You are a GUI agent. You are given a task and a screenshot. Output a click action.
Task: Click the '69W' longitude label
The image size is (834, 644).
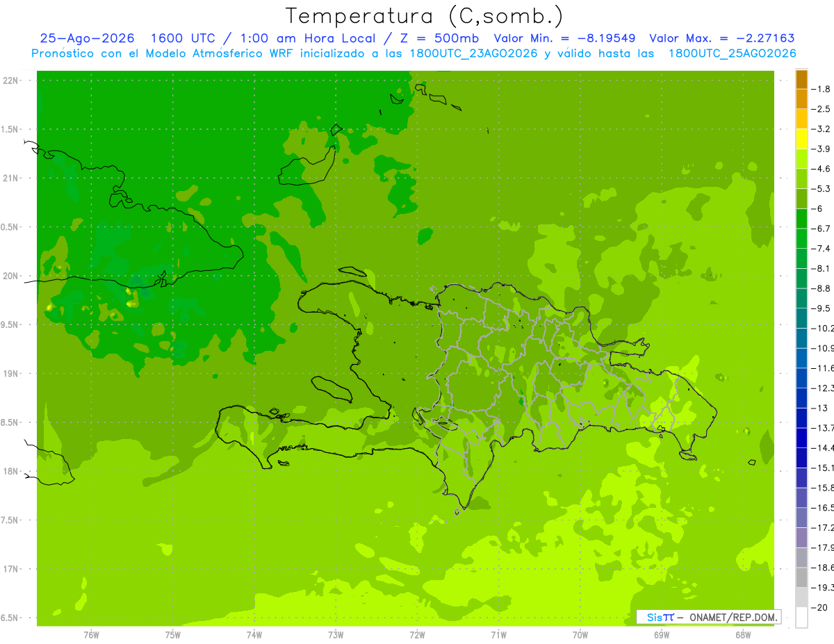coord(662,634)
